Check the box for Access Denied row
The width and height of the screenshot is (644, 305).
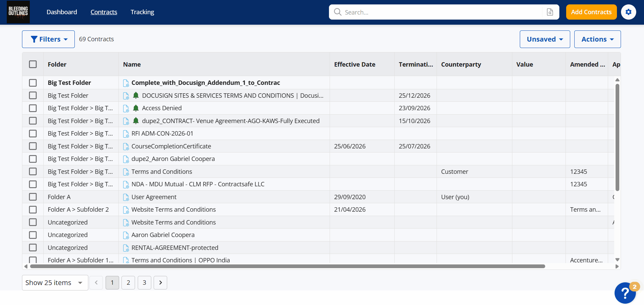33,108
